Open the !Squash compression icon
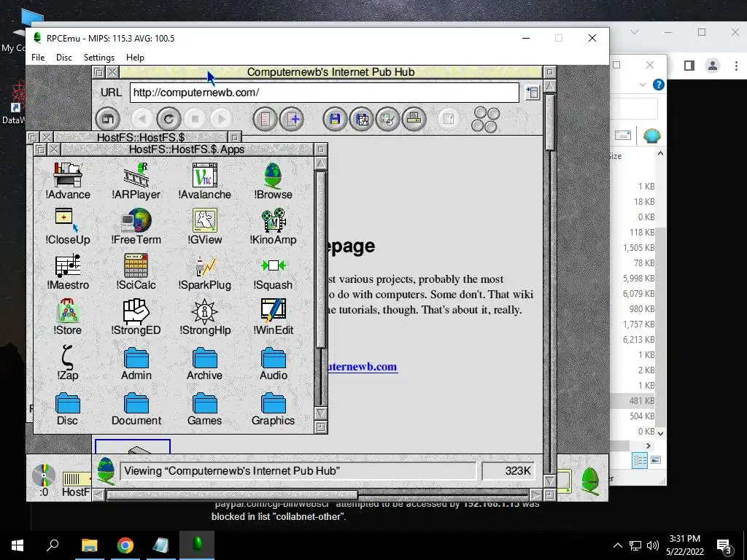Screen dimensions: 747x560 tap(273, 271)
